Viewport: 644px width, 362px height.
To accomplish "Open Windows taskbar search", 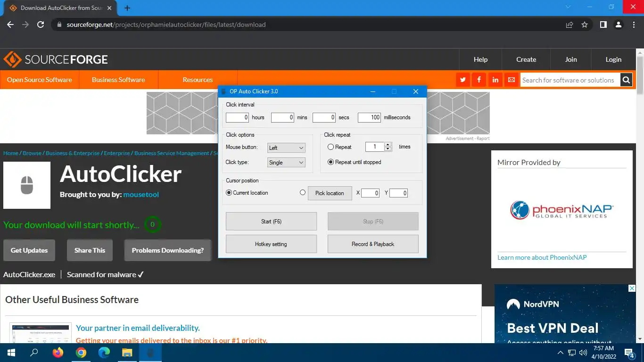I will pyautogui.click(x=34, y=352).
